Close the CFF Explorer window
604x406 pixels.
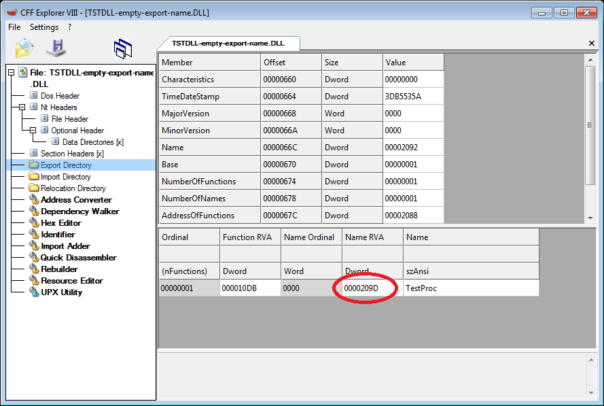[x=587, y=13]
